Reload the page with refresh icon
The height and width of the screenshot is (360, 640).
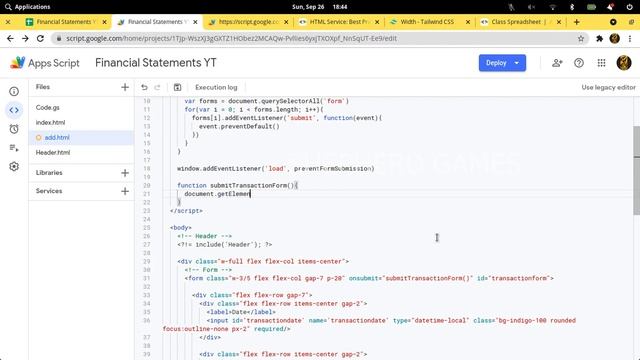click(x=40, y=38)
